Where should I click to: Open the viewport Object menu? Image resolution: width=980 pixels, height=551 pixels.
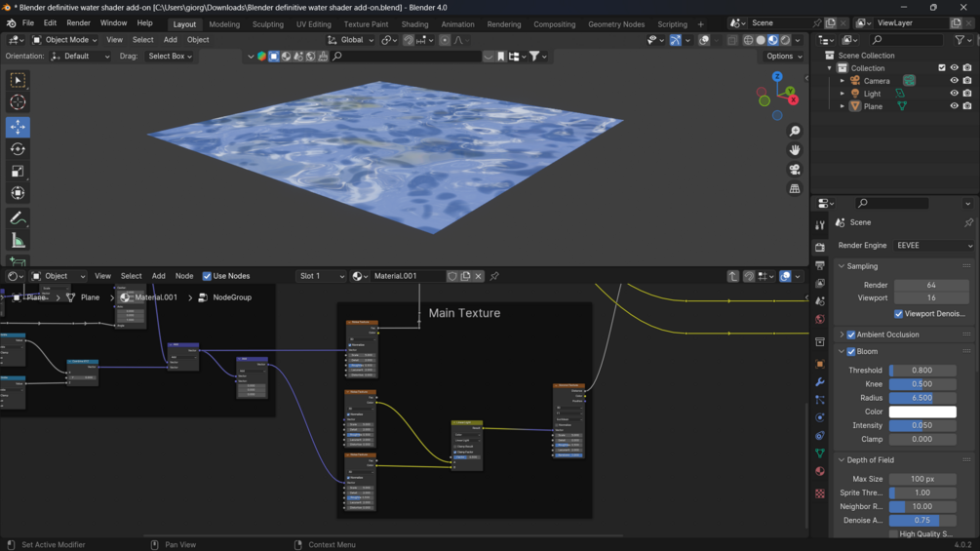click(x=198, y=40)
